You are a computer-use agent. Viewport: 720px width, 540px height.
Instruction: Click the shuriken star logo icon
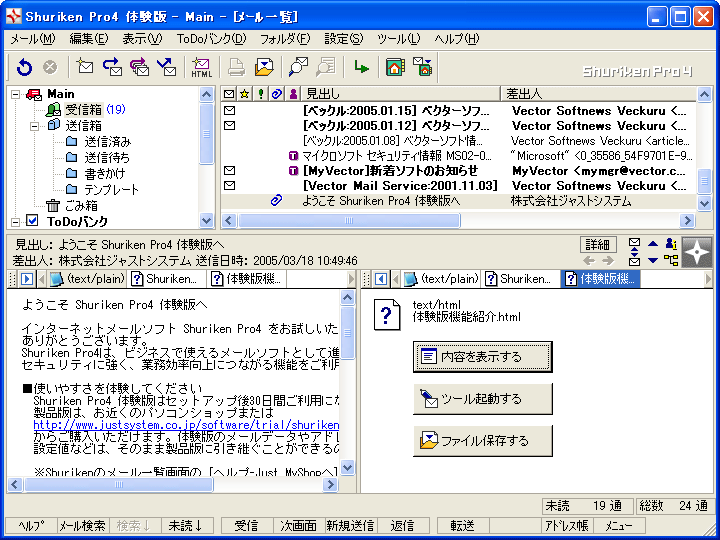697,252
